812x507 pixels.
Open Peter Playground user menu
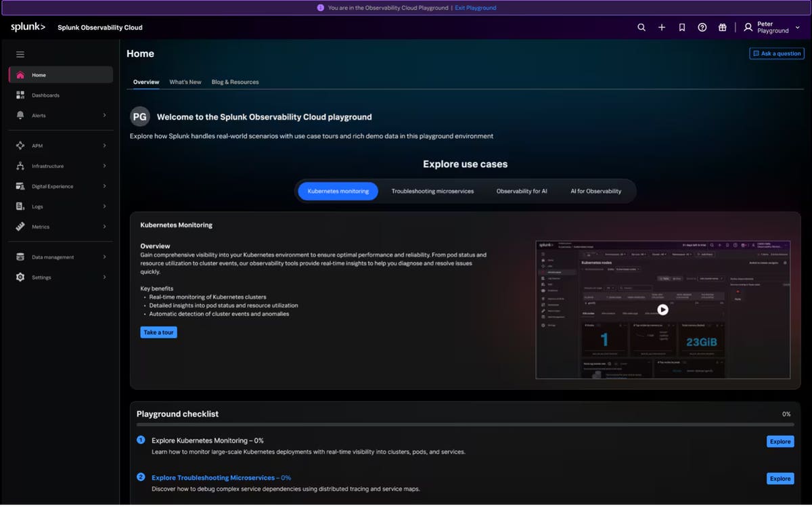point(772,27)
